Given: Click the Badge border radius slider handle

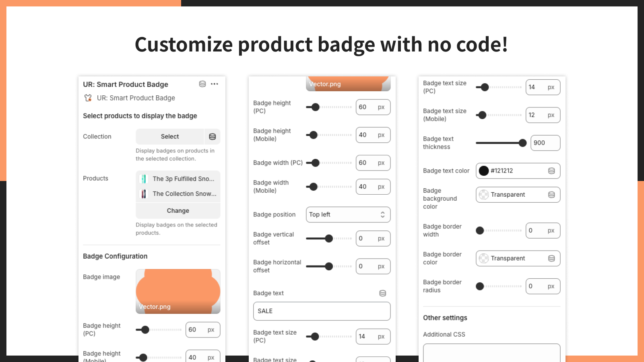Looking at the screenshot, I should pos(480,286).
